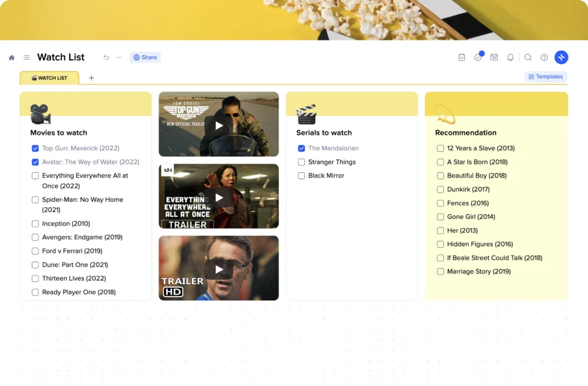
Task: Select the WATCH LIST tab
Action: [49, 77]
